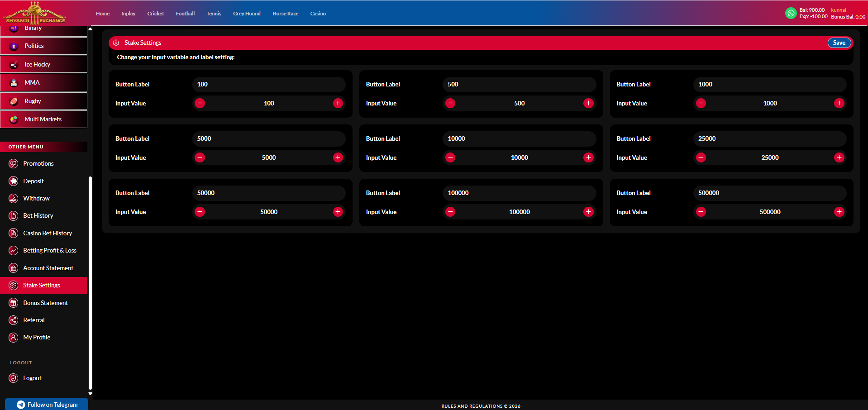
Task: Open the Cricket menu
Action: [156, 14]
